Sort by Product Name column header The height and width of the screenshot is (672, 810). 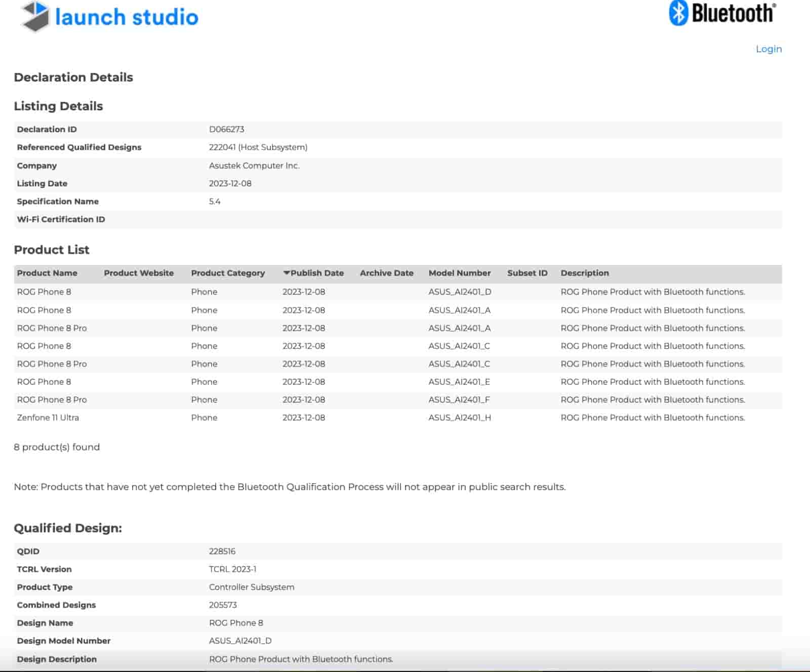pos(47,273)
